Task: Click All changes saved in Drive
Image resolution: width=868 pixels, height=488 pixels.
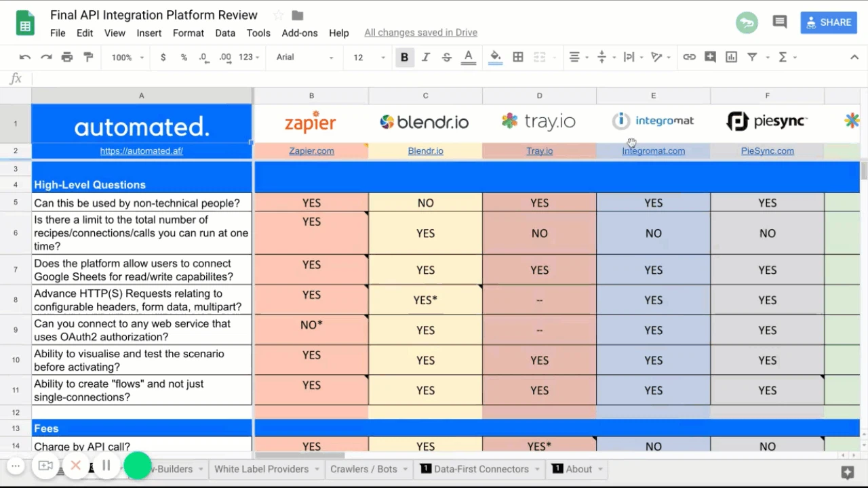Action: click(x=420, y=33)
